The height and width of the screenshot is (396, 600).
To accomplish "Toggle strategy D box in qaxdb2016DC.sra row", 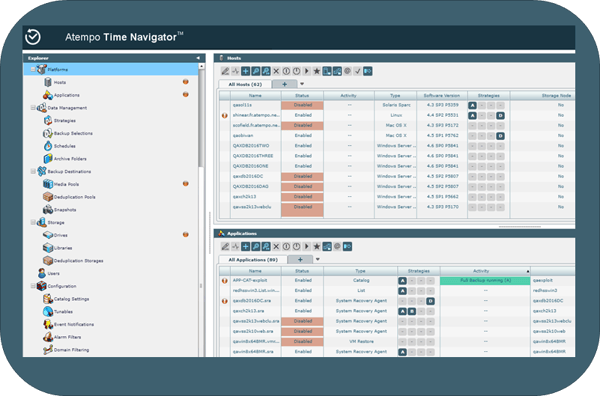I will point(430,301).
